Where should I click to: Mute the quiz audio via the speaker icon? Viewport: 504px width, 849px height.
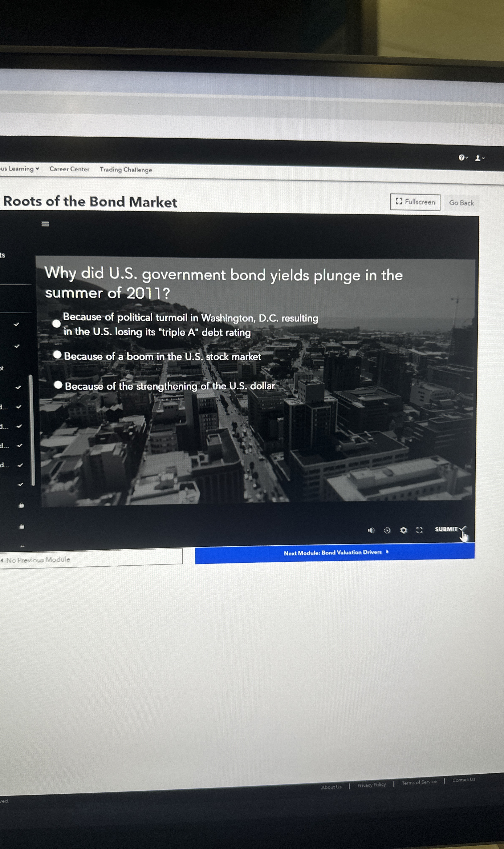tap(371, 530)
